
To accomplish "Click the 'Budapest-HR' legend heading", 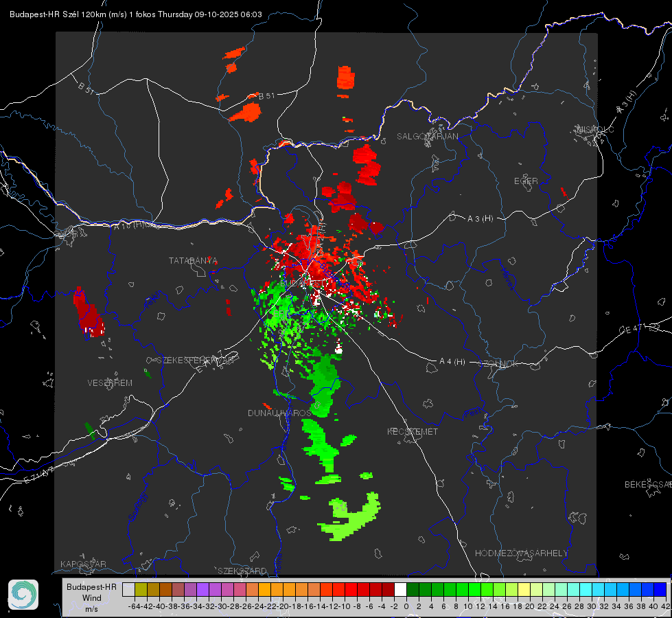I will [92, 586].
